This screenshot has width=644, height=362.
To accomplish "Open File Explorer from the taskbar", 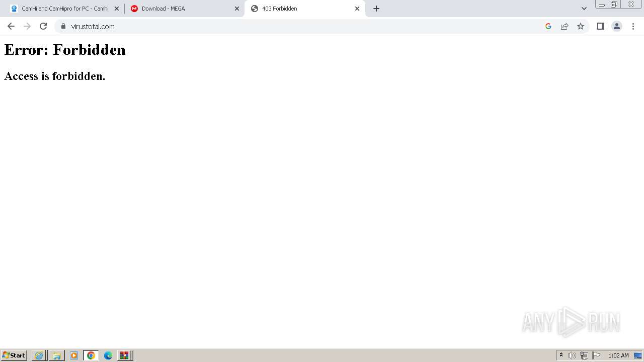I will [57, 355].
